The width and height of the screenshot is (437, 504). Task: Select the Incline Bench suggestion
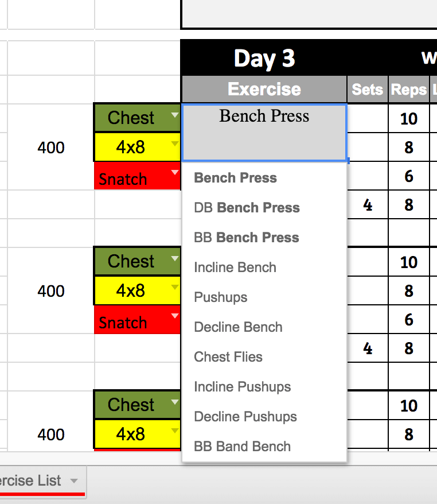coord(235,267)
